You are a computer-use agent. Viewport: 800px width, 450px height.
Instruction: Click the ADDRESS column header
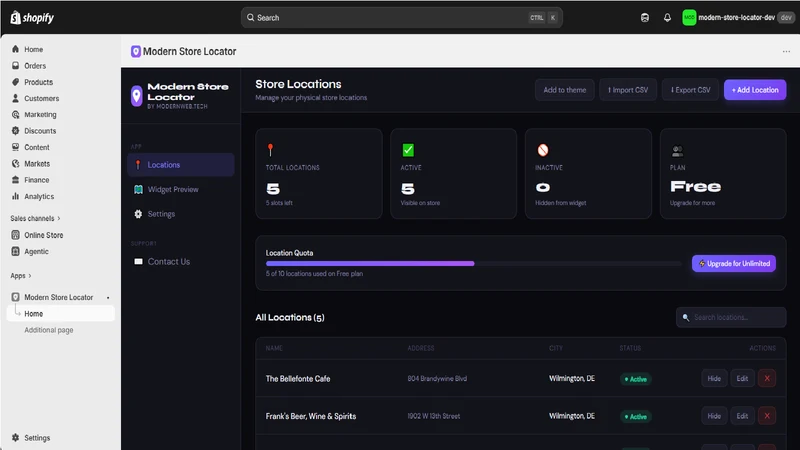(x=420, y=348)
